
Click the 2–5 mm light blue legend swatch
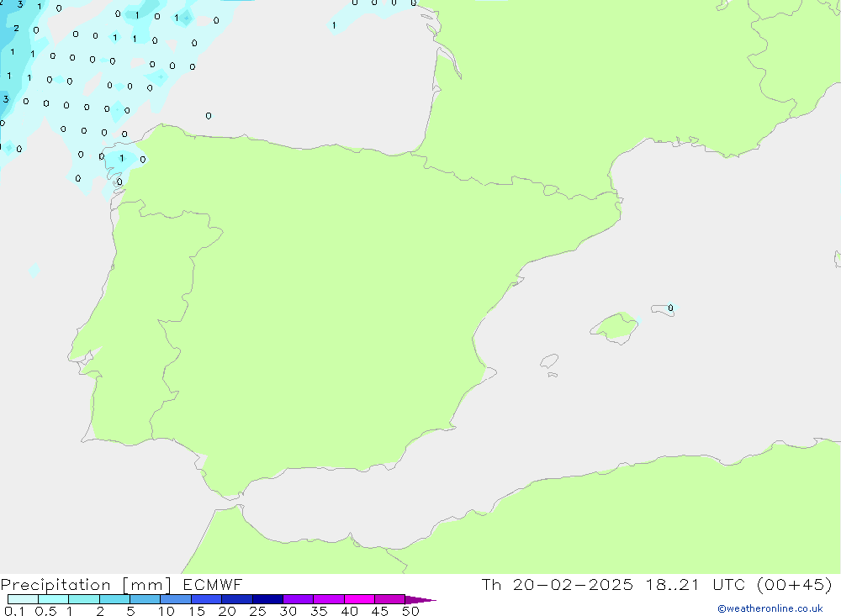pyautogui.click(x=114, y=599)
